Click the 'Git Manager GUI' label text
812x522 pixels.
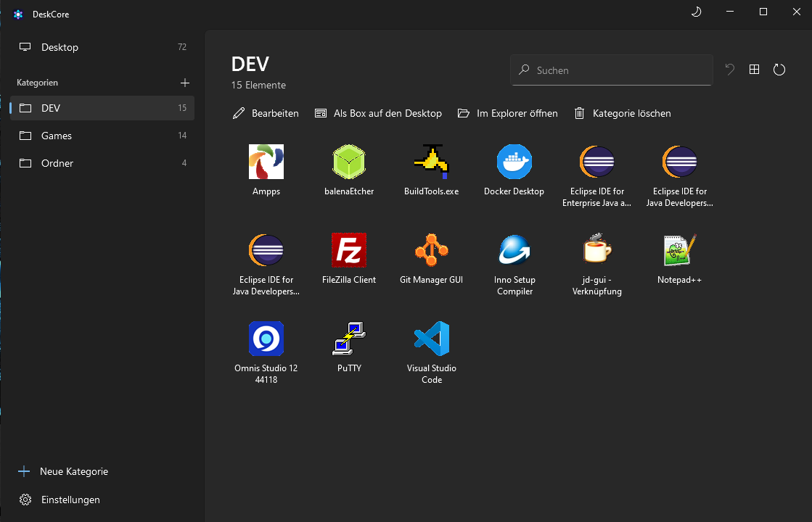point(431,280)
